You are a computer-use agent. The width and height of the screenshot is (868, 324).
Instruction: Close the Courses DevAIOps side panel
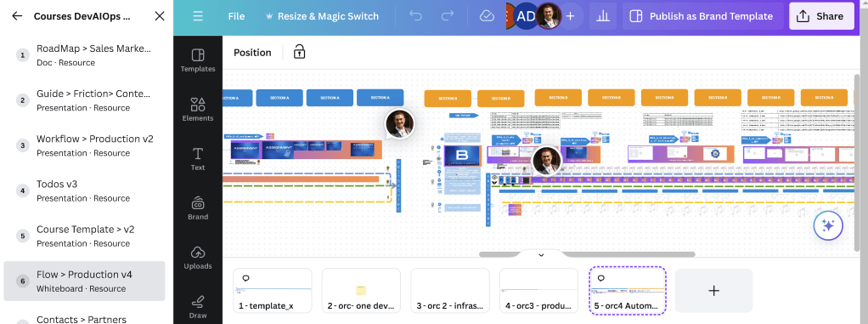160,16
